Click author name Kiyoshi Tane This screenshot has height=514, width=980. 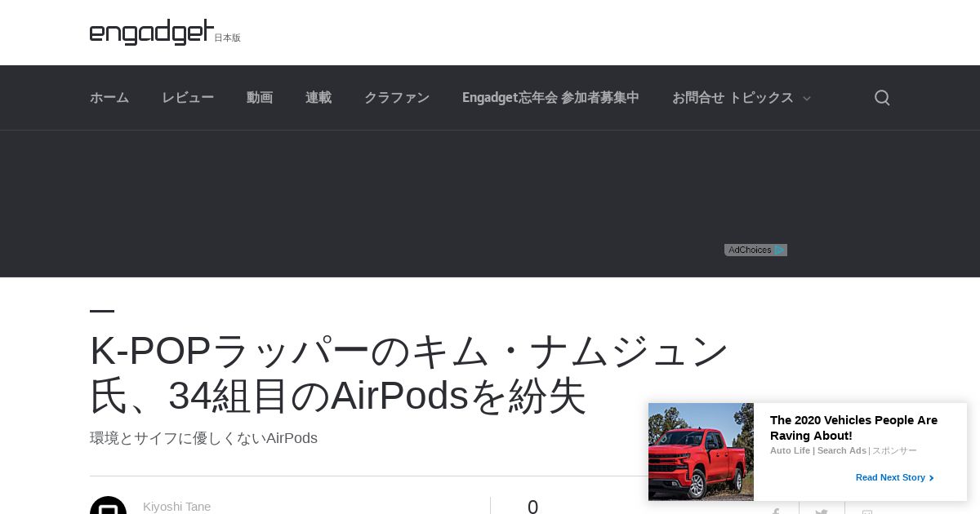[176, 507]
